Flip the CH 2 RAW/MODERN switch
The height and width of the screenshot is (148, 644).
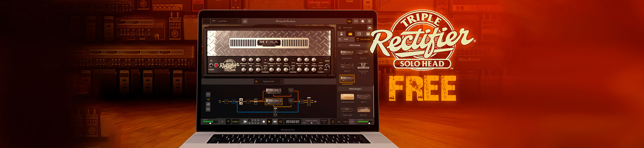coord(293,69)
